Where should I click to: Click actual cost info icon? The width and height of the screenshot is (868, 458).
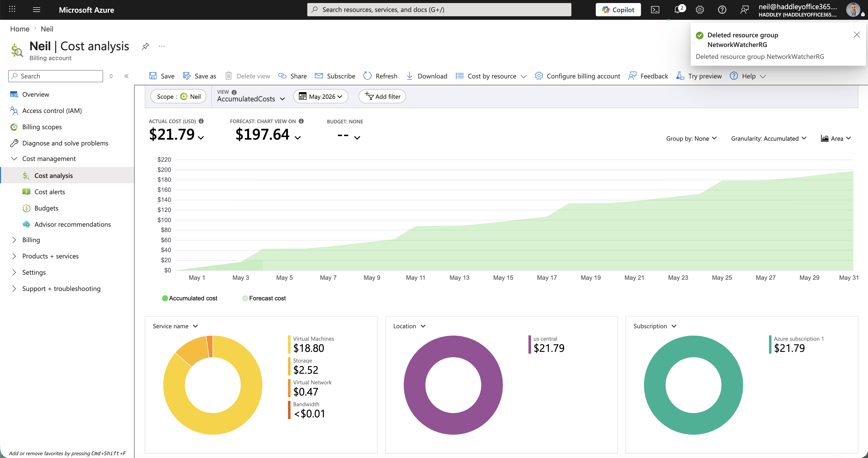201,121
